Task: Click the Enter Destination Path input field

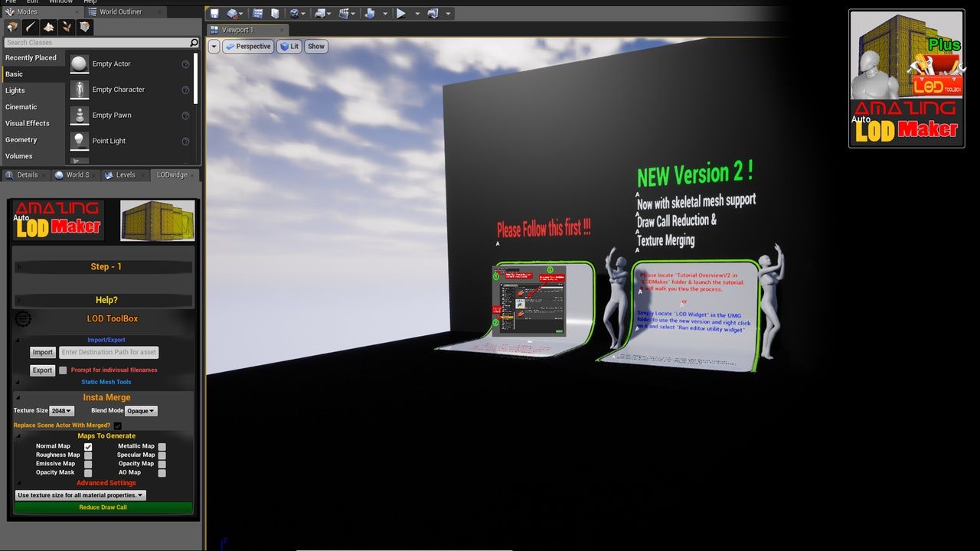Action: [109, 353]
